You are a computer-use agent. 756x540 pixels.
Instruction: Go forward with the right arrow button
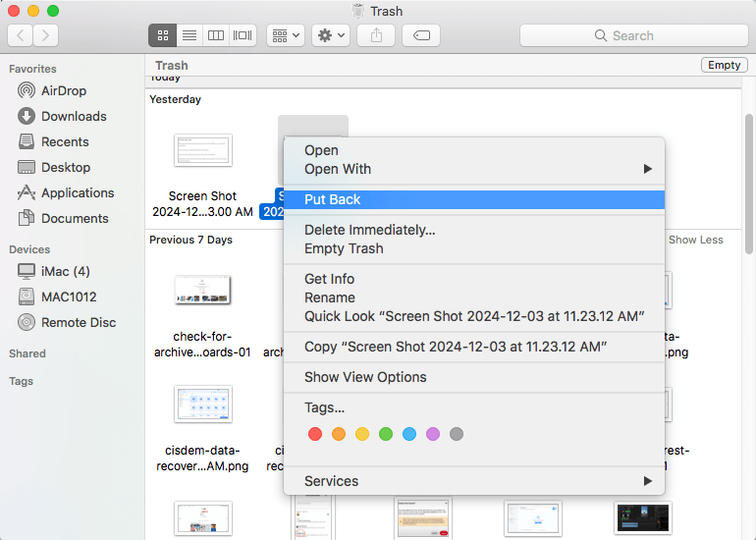45,35
